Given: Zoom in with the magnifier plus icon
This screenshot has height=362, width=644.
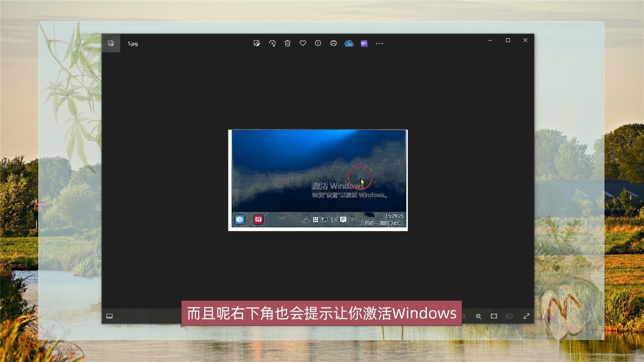Looking at the screenshot, I should point(479,316).
